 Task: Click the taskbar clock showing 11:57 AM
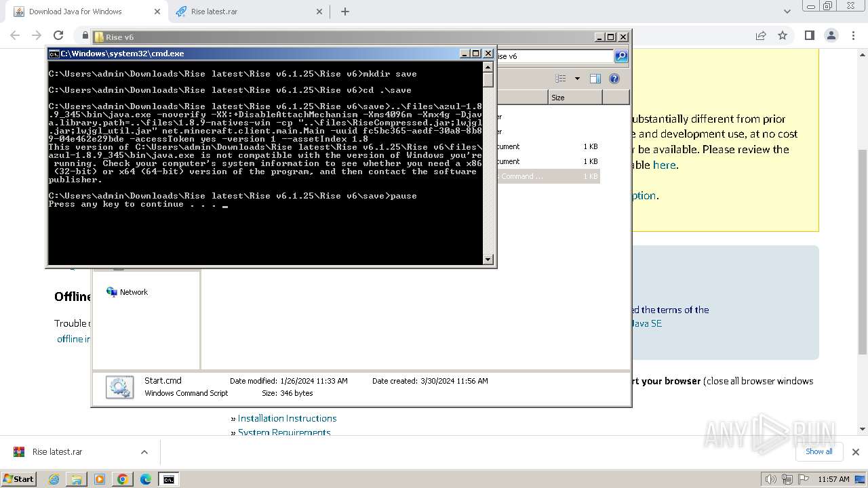[833, 479]
